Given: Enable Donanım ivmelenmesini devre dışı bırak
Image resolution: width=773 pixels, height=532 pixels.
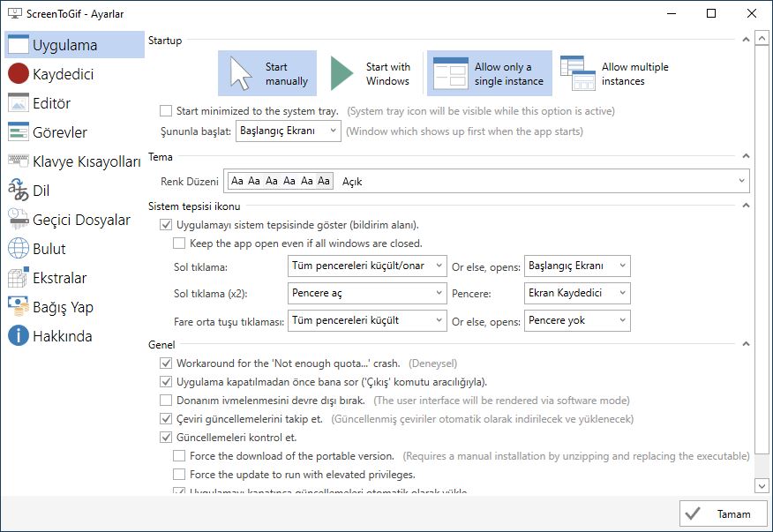Looking at the screenshot, I should [x=166, y=400].
